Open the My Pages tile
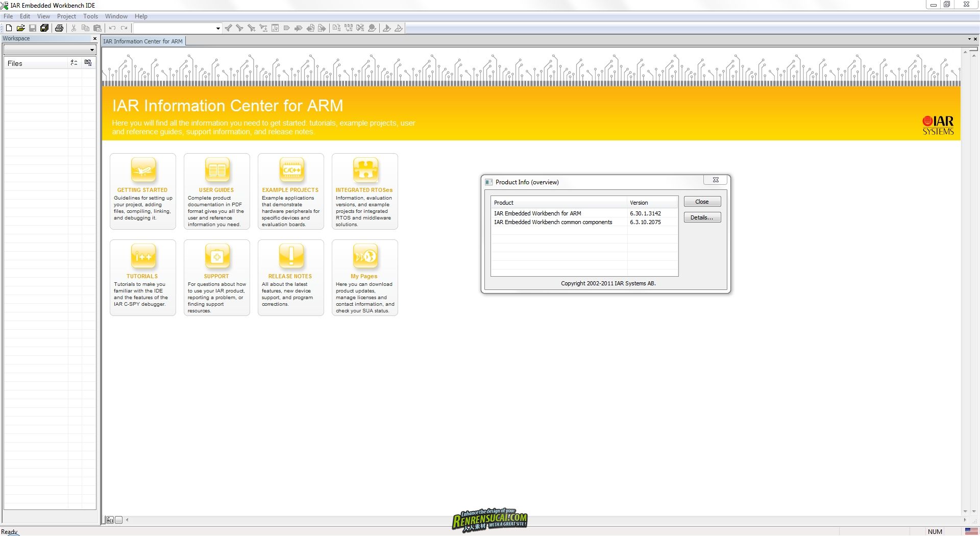The image size is (980, 536). 365,278
